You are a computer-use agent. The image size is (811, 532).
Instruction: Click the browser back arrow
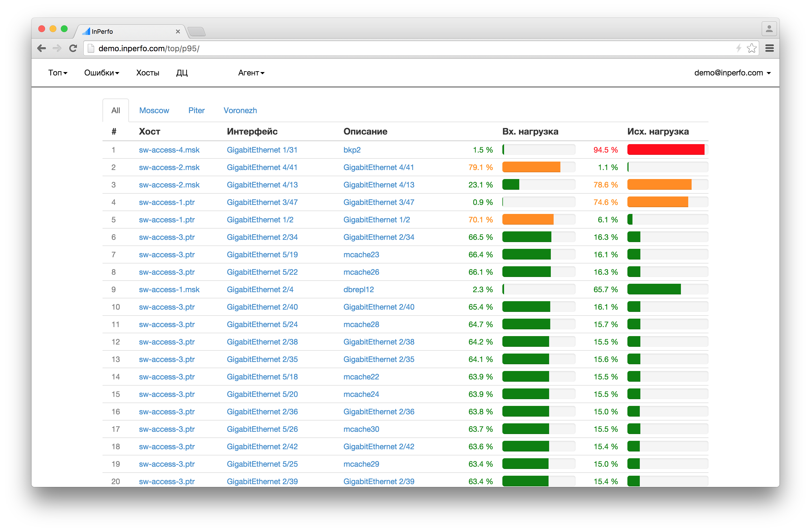click(42, 48)
